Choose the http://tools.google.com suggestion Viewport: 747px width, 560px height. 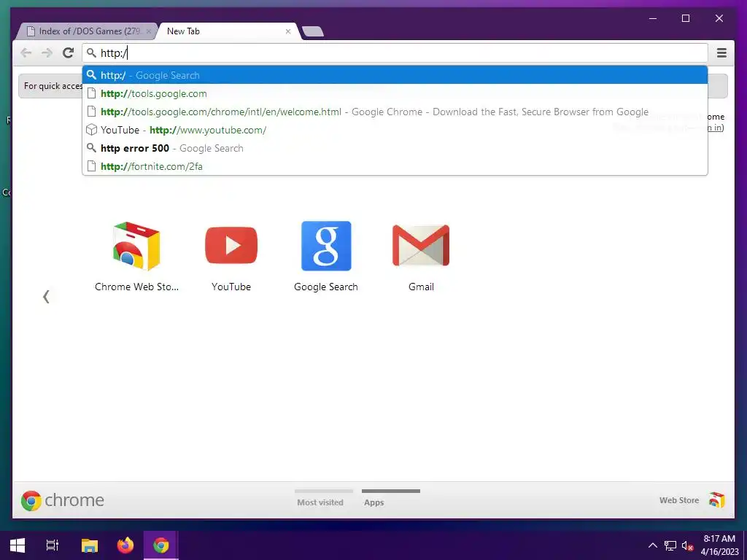[x=395, y=93]
